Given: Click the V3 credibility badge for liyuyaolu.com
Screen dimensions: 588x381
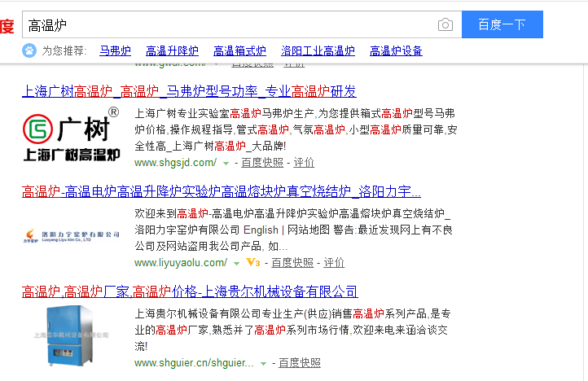Looking at the screenshot, I should click(253, 262).
